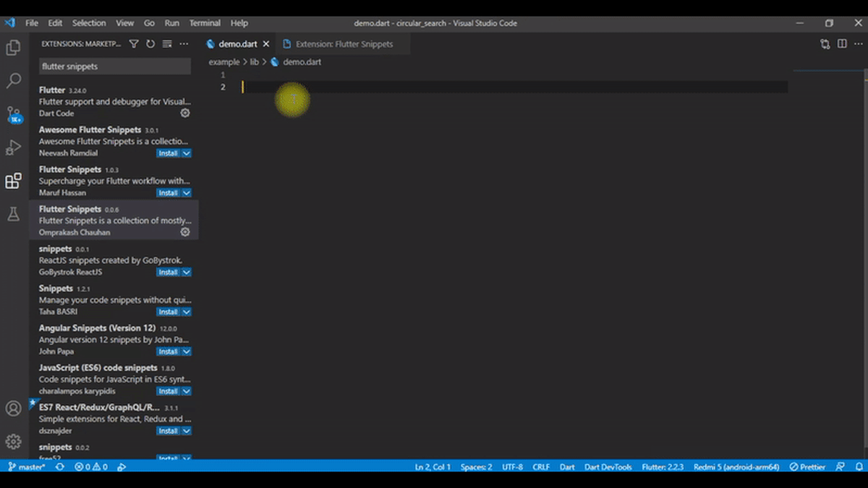Install JavaScript (ES6) code snippets

(169, 391)
